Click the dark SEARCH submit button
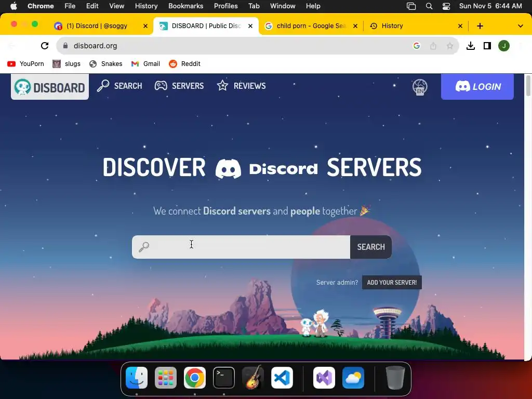This screenshot has width=532, height=399. (371, 247)
